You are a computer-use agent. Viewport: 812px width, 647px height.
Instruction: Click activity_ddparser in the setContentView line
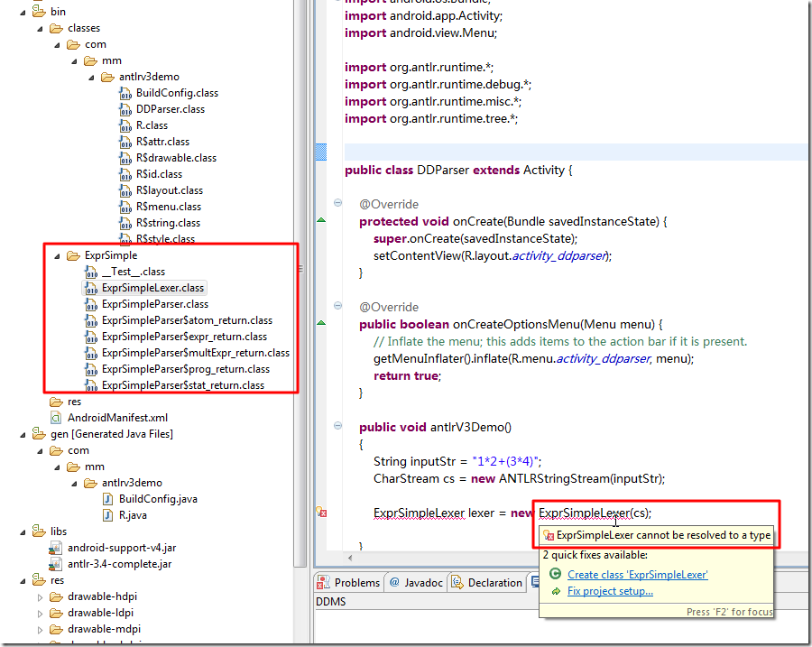pos(558,255)
